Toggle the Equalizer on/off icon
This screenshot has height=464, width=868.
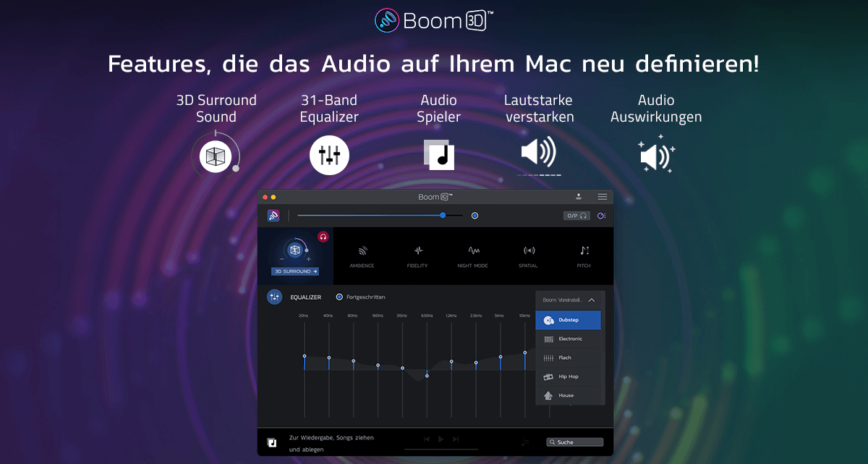275,297
